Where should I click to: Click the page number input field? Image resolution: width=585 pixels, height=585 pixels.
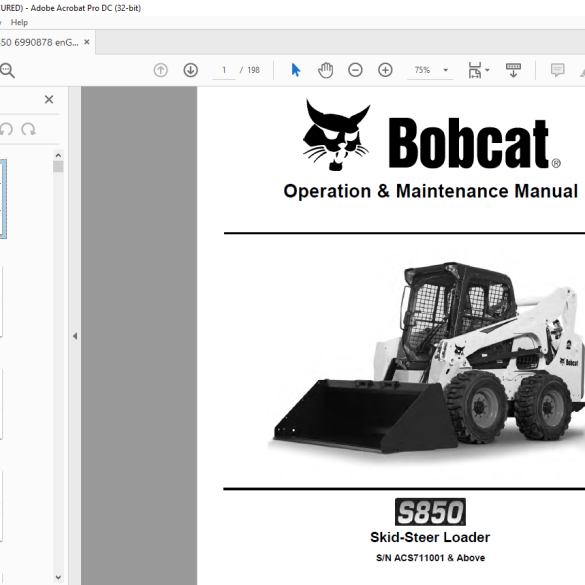224,70
